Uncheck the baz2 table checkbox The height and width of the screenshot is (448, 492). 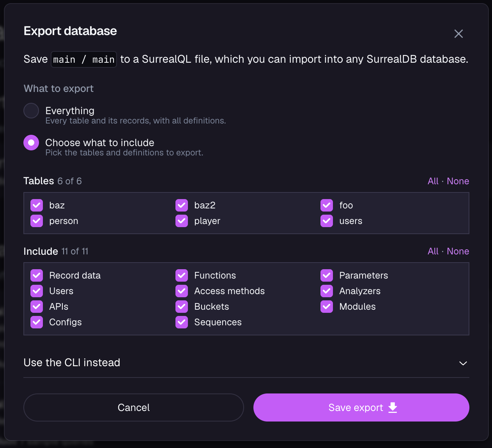(x=182, y=205)
